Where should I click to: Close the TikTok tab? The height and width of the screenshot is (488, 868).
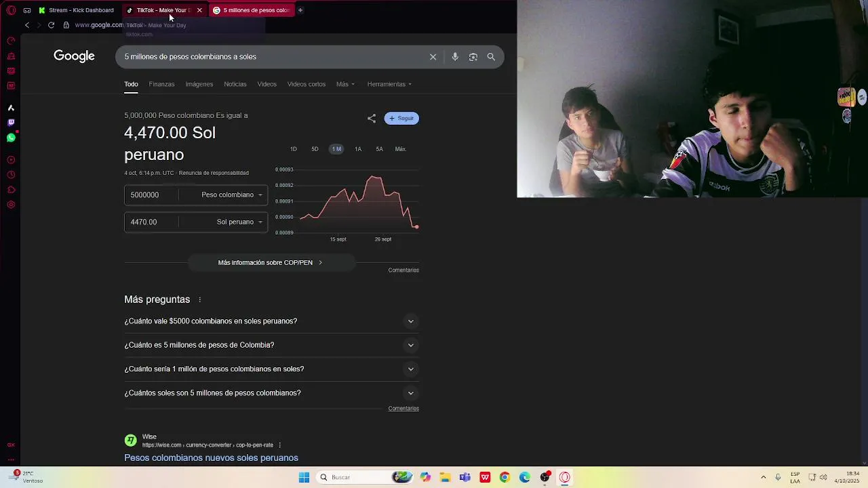[199, 10]
